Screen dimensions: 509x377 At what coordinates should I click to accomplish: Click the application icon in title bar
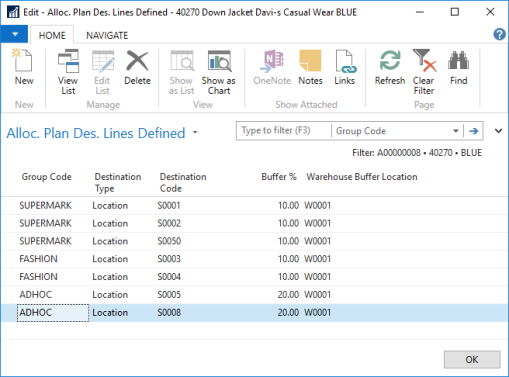pyautogui.click(x=13, y=12)
